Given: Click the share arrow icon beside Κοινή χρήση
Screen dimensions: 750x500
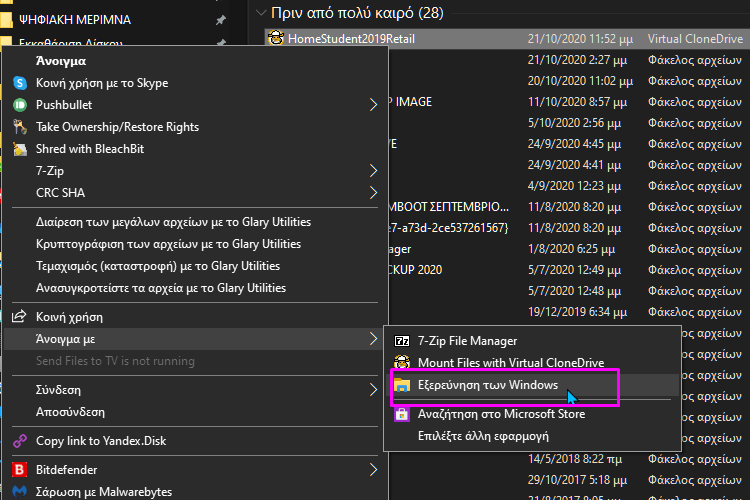Looking at the screenshot, I should pos(19,317).
